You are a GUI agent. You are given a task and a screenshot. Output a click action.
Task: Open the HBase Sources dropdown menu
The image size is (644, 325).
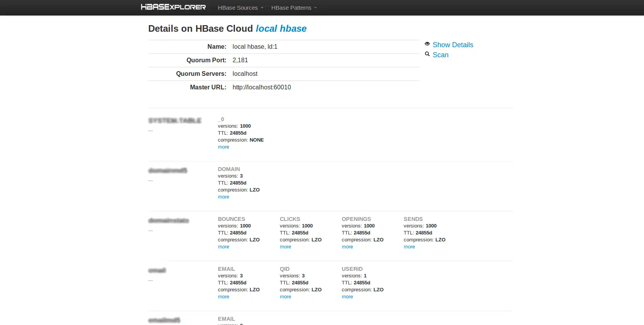[240, 8]
